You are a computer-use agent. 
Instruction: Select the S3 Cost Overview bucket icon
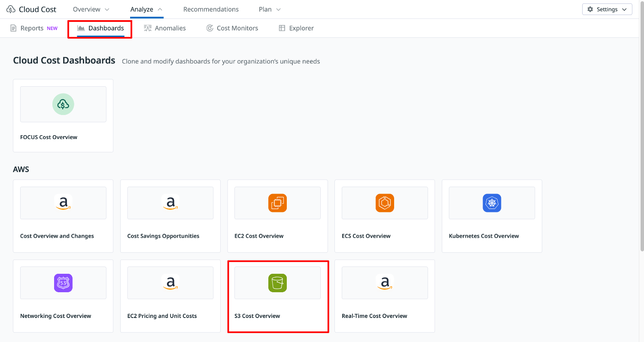click(277, 283)
